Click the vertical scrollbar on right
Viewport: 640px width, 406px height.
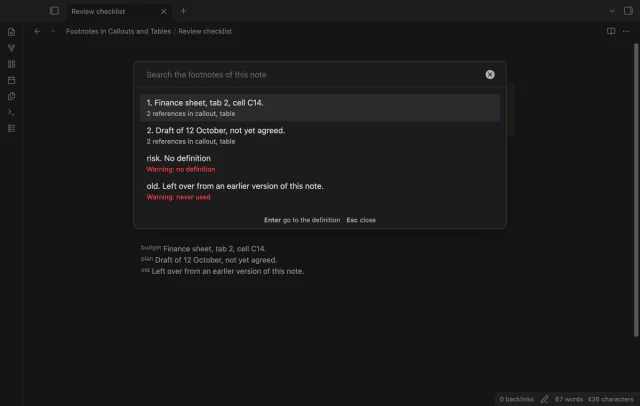pyautogui.click(x=636, y=190)
